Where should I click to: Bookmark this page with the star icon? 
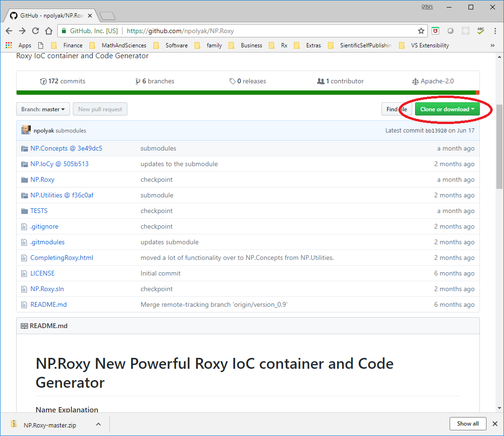pyautogui.click(x=421, y=31)
